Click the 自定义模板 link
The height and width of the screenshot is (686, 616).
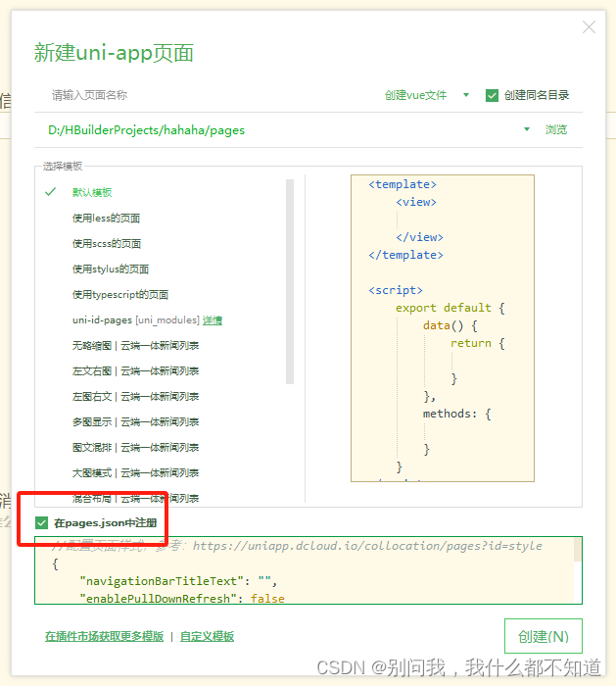coord(208,636)
